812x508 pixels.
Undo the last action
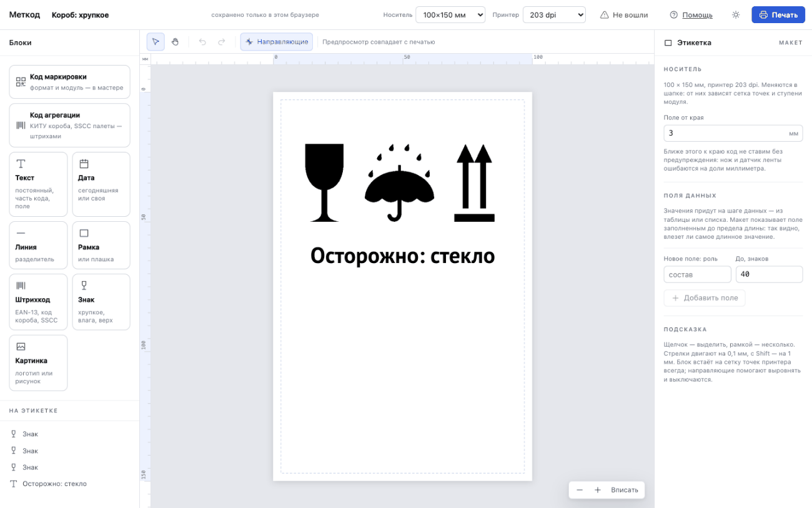tap(202, 42)
